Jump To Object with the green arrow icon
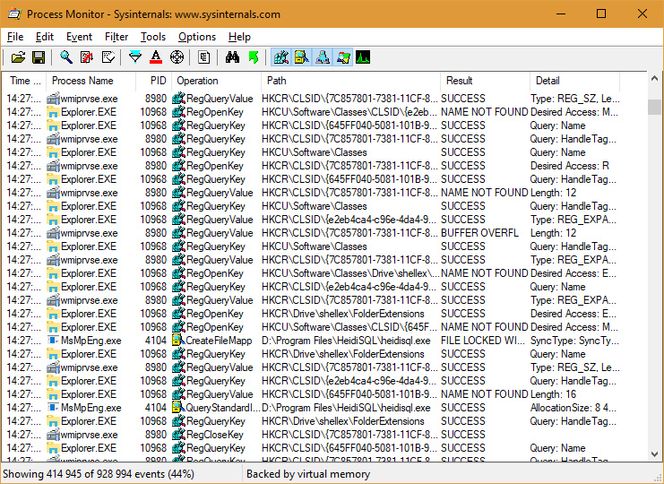664x484 pixels. tap(253, 57)
